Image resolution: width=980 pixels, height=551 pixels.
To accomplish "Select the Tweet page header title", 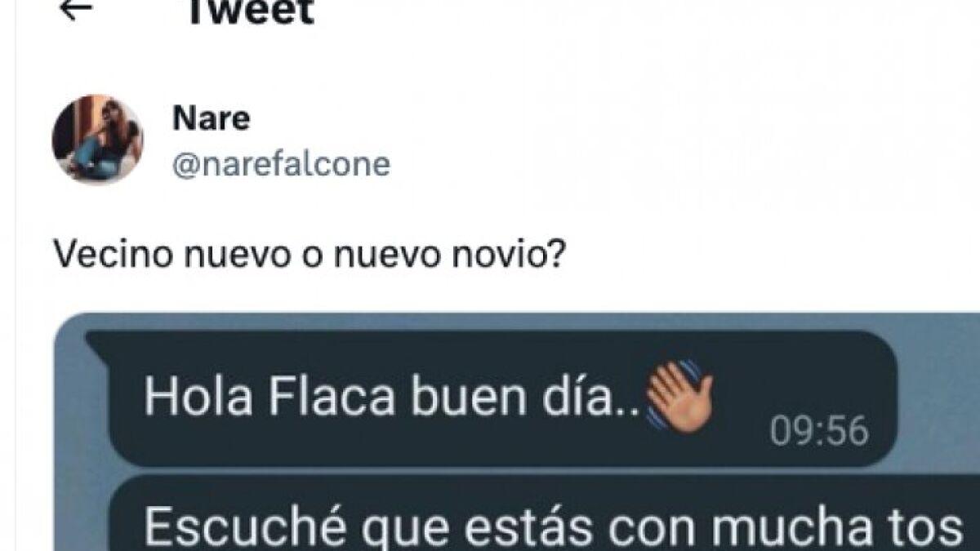I will 250,11.
